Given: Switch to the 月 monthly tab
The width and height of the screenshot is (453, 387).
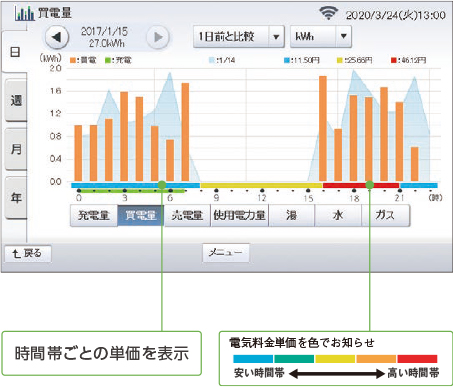Looking at the screenshot, I should pyautogui.click(x=16, y=149).
